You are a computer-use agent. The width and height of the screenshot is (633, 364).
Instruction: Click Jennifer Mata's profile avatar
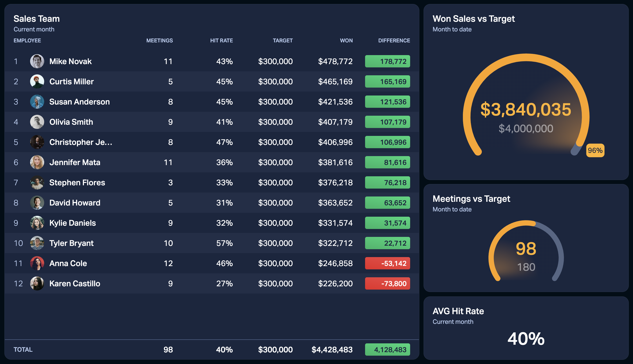tap(37, 162)
